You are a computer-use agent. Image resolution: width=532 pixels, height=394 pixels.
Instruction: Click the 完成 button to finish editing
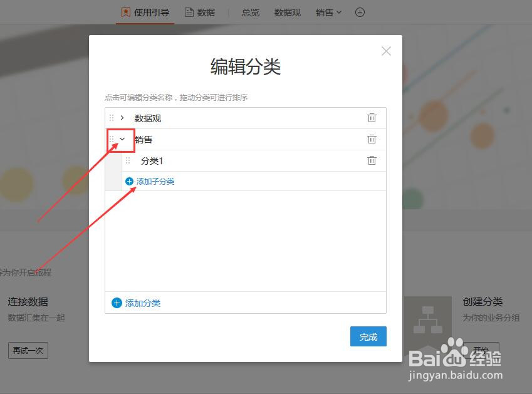click(368, 336)
